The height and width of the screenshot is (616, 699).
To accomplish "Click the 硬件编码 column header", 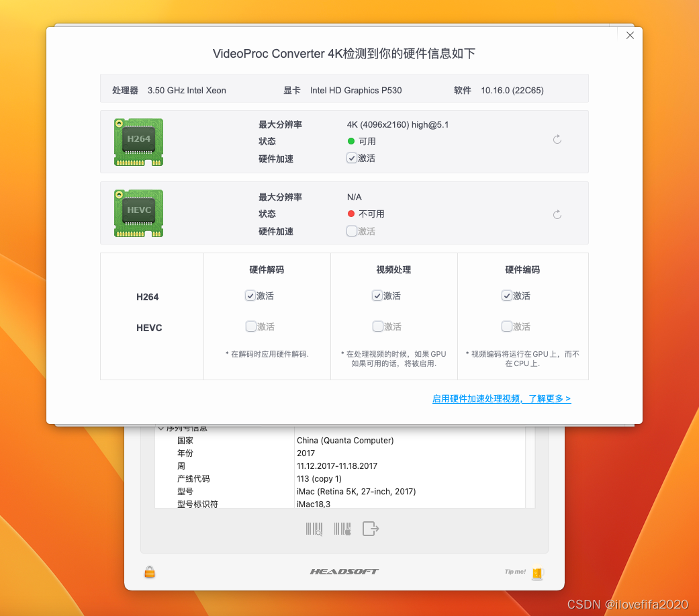I will coord(522,269).
